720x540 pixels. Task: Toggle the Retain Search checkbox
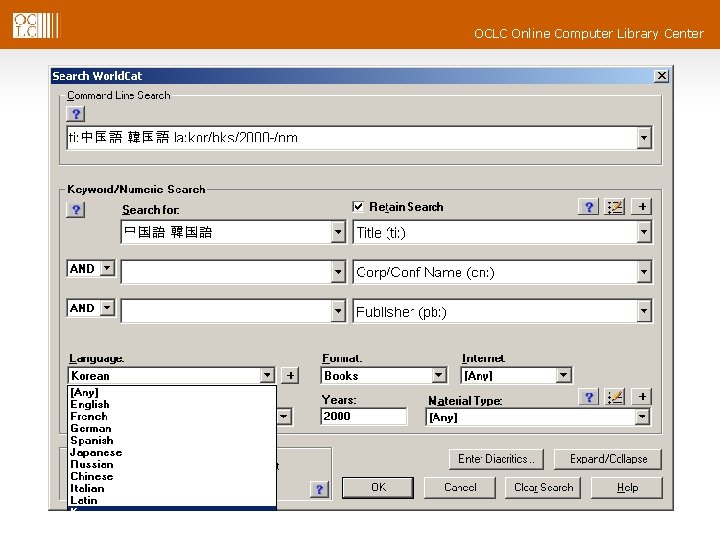point(358,207)
